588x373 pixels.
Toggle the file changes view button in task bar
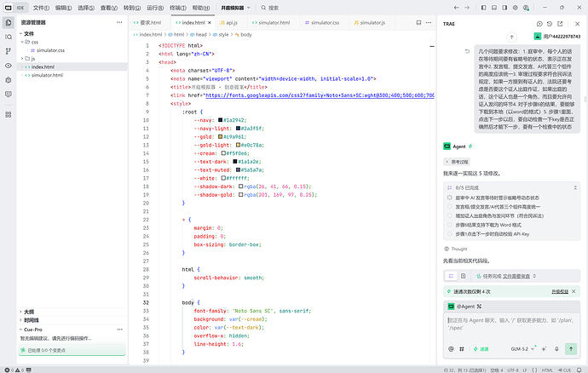(x=463, y=276)
